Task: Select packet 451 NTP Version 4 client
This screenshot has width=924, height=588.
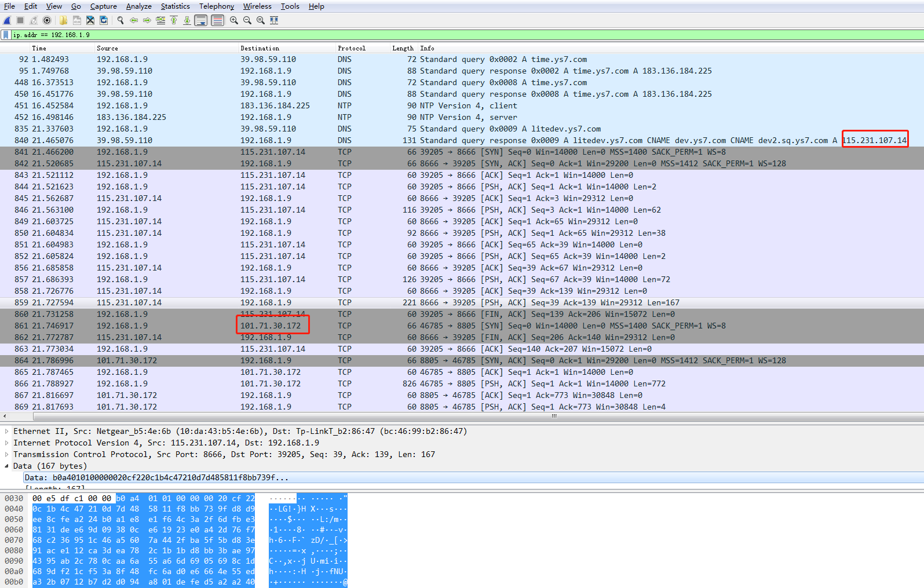Action: tap(462, 105)
